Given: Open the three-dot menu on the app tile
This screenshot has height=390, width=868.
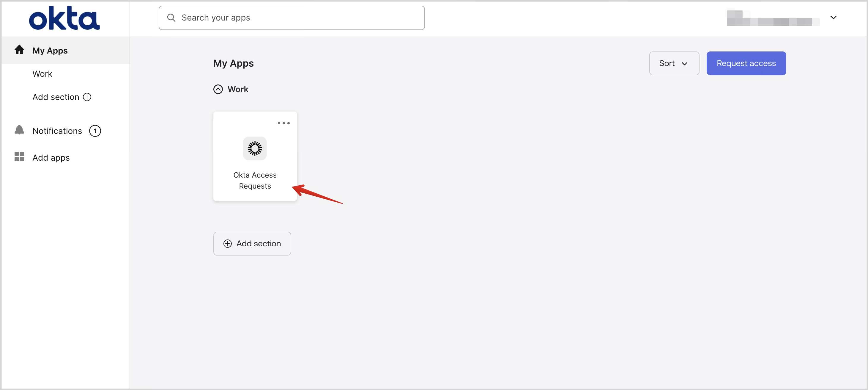Looking at the screenshot, I should pos(283,123).
